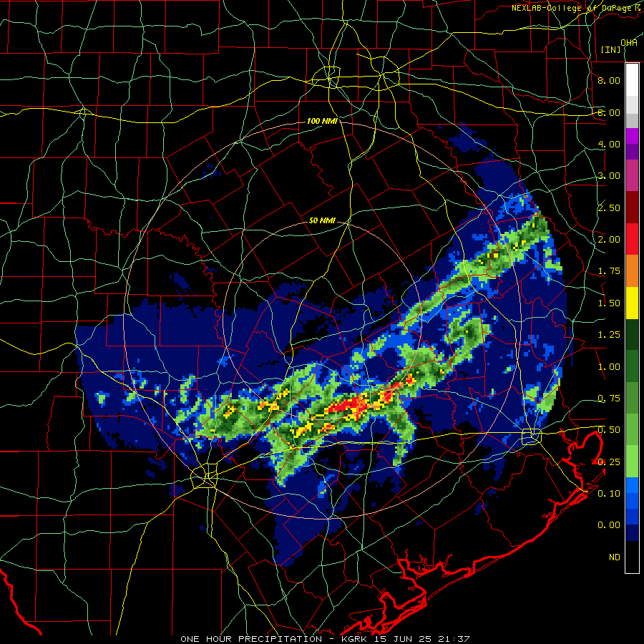Click the 0.50 legend value
644x644 pixels.
click(x=609, y=430)
